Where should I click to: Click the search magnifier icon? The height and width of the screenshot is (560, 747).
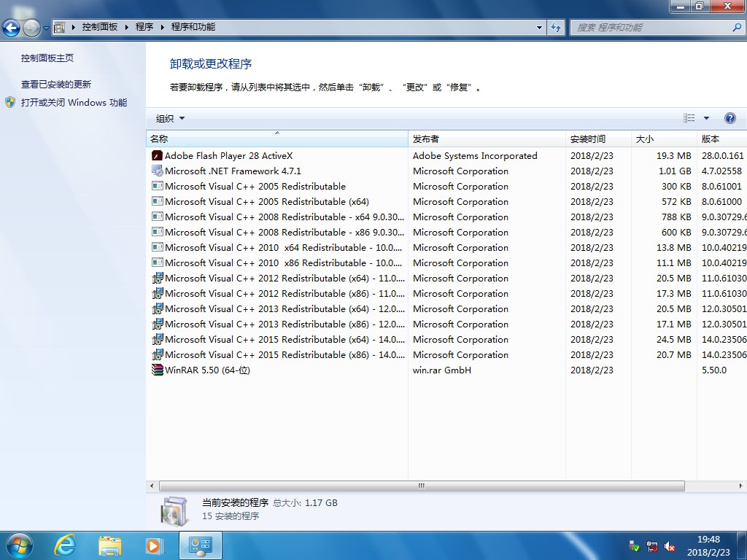coord(737,27)
